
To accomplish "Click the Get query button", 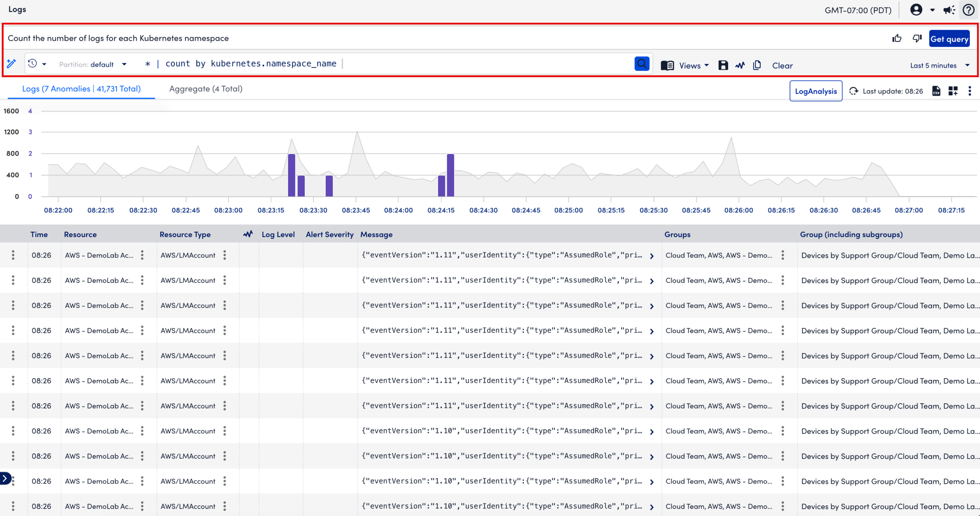I will [949, 39].
